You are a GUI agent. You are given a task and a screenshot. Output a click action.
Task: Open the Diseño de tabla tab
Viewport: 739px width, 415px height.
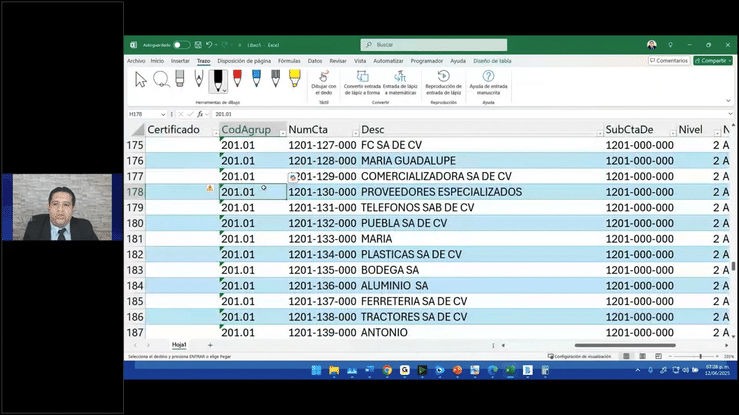point(492,61)
